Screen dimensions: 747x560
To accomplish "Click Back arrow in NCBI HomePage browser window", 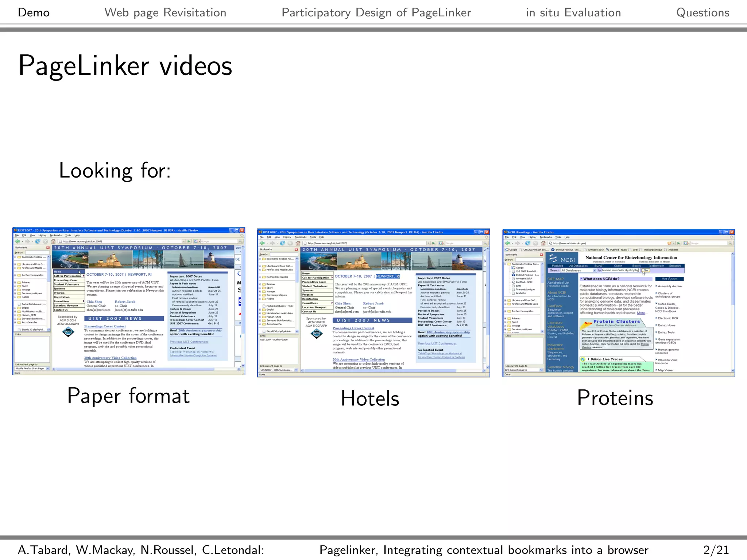I will pyautogui.click(x=507, y=243).
